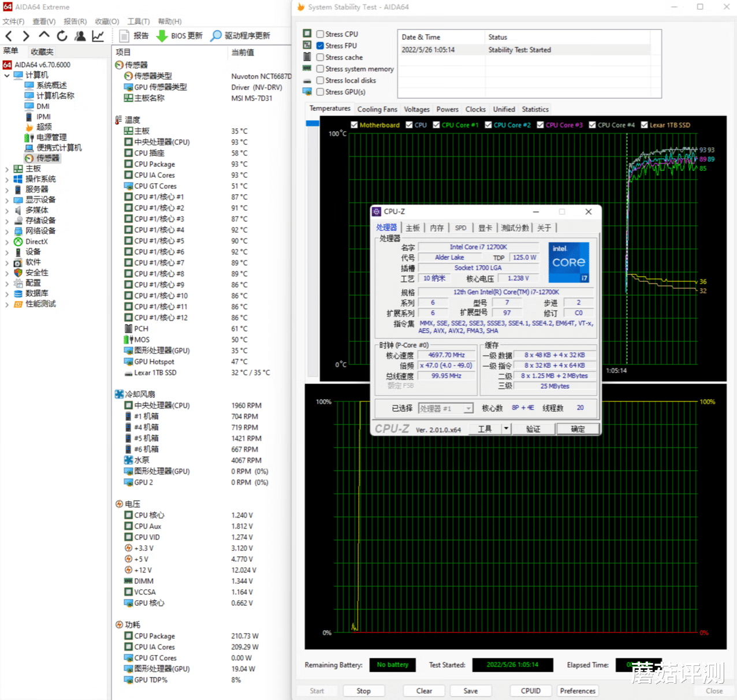The width and height of the screenshot is (737, 700).
Task: Expand the 主板 tree node
Action: click(7, 169)
